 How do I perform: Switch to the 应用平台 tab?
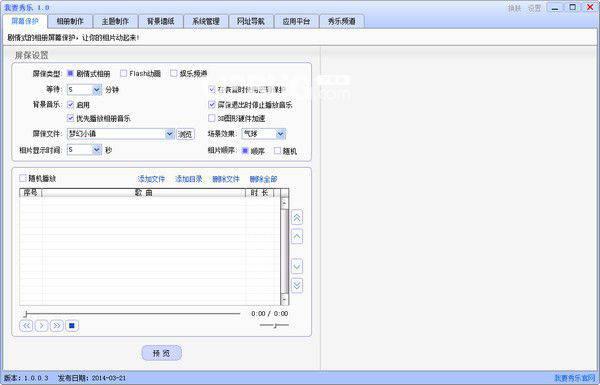pos(296,21)
